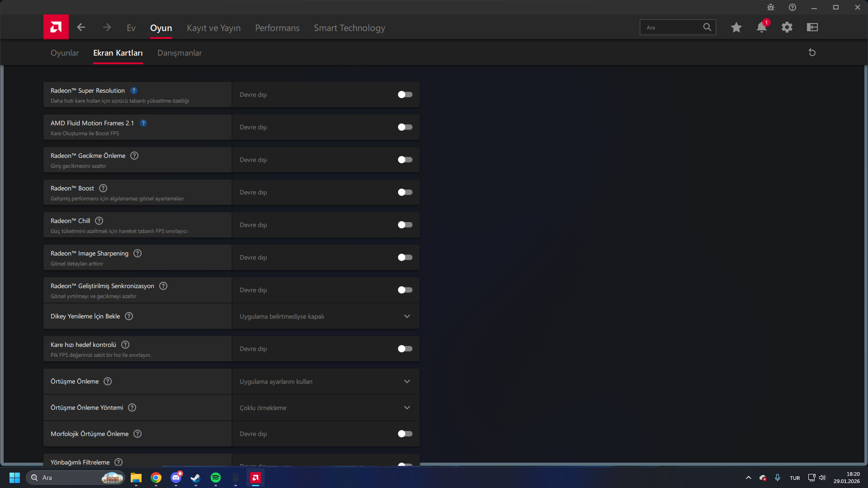The width and height of the screenshot is (868, 488).
Task: Open Steam from taskbar
Action: pos(196,478)
